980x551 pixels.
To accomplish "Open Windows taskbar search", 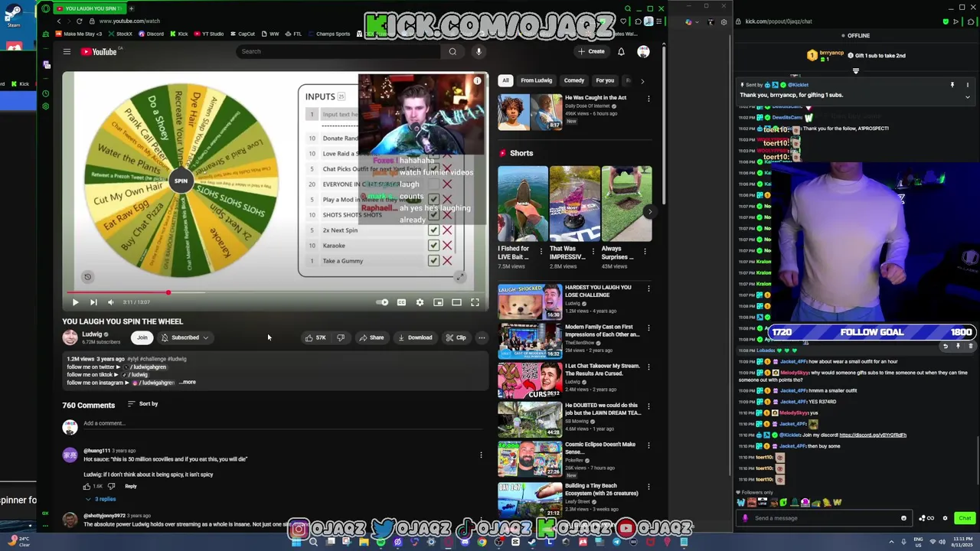I will (313, 542).
